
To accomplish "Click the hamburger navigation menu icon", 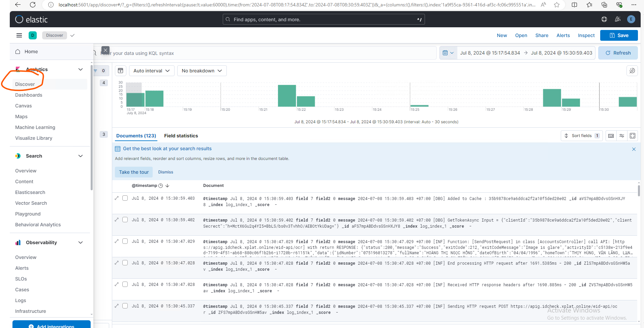I will point(19,35).
